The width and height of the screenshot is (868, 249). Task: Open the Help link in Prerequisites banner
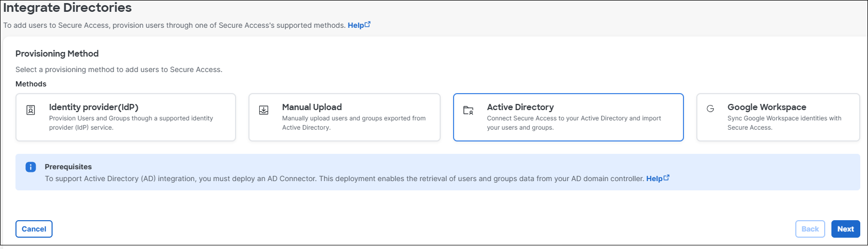click(654, 179)
